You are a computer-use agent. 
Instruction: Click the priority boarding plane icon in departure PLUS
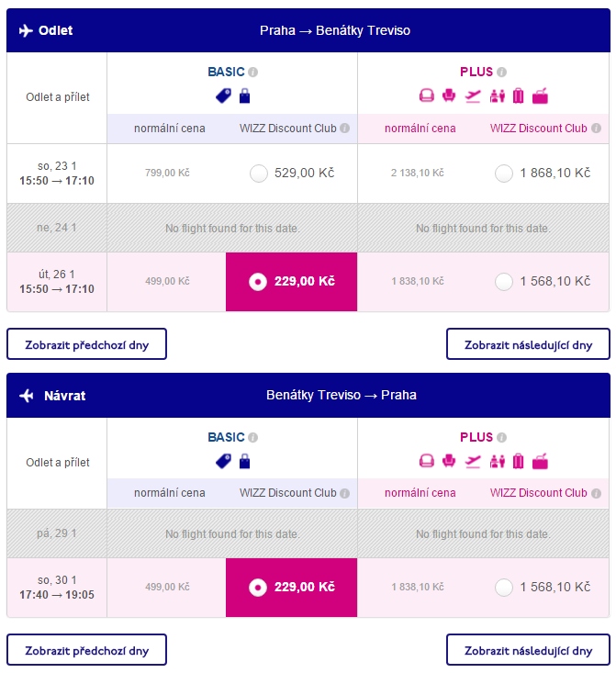(473, 96)
